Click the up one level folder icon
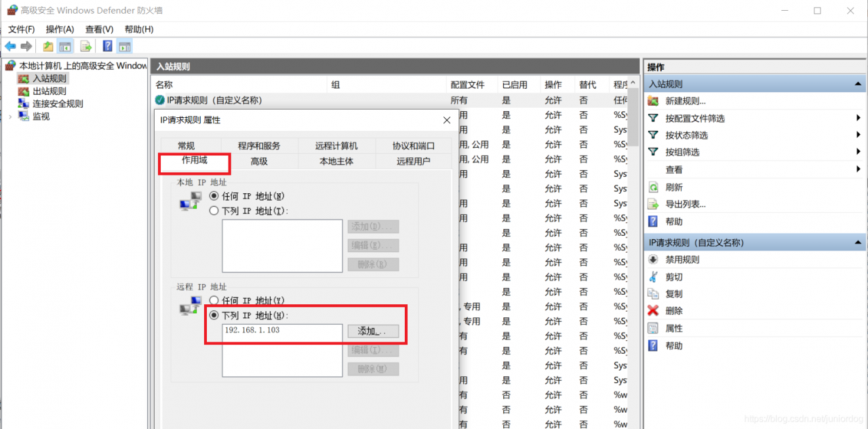 tap(48, 46)
